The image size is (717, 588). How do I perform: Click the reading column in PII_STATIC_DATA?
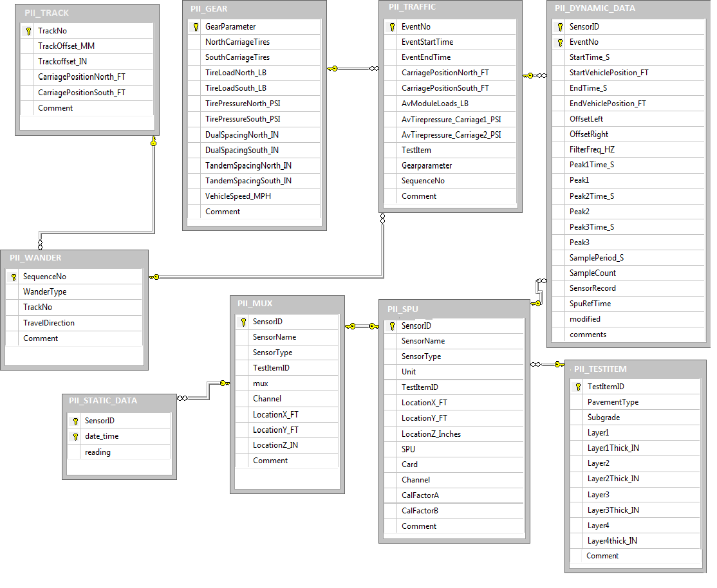[98, 452]
